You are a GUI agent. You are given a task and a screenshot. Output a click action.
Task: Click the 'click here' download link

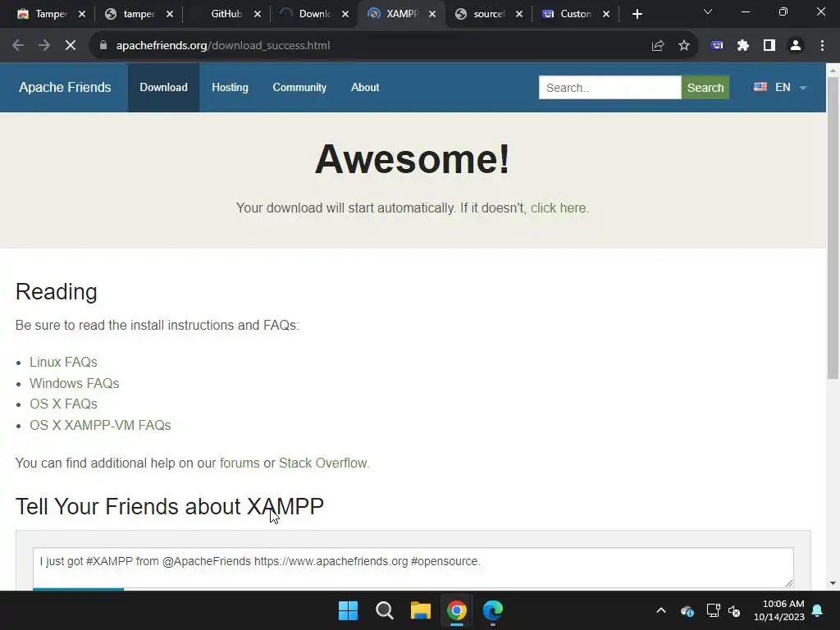[x=558, y=208]
